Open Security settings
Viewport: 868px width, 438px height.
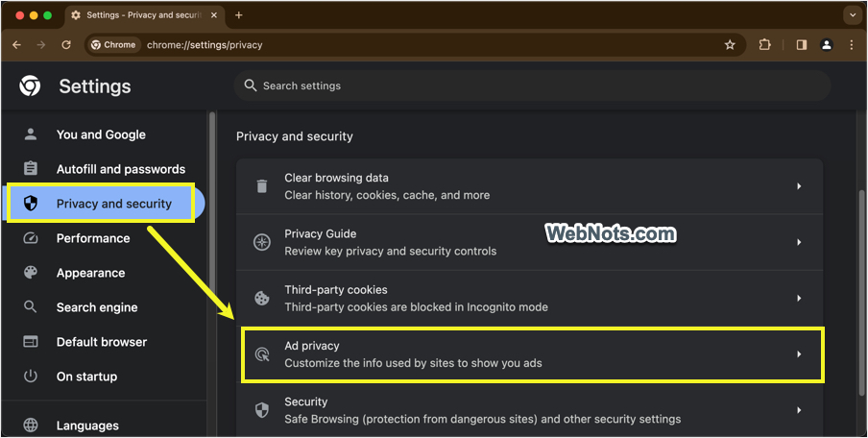click(529, 410)
